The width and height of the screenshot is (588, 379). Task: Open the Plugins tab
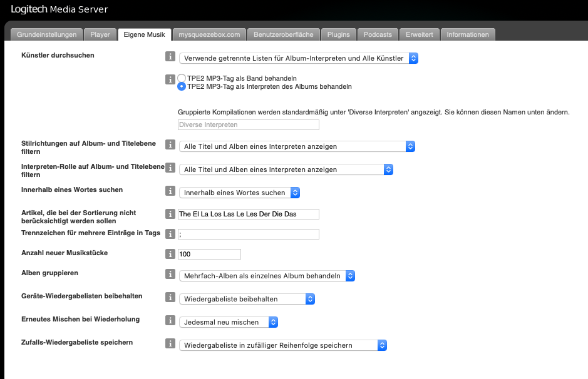(x=339, y=34)
